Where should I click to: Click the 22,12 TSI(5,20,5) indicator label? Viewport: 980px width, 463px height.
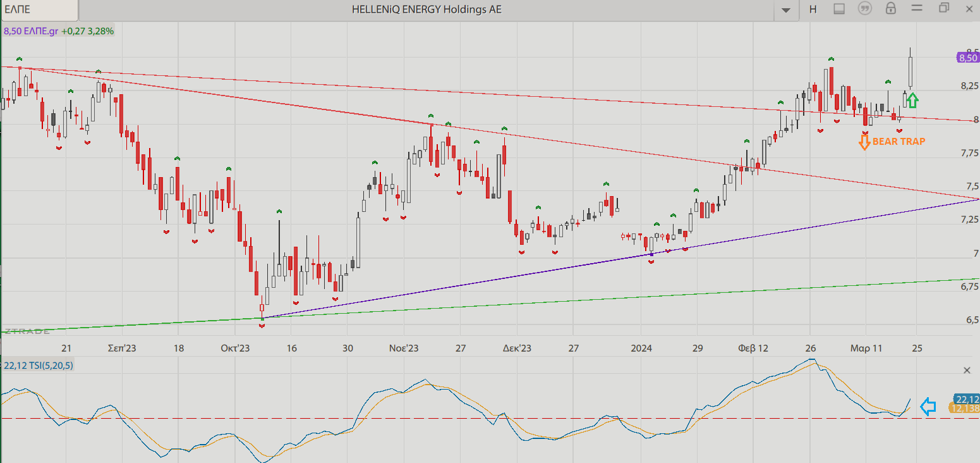click(x=39, y=366)
